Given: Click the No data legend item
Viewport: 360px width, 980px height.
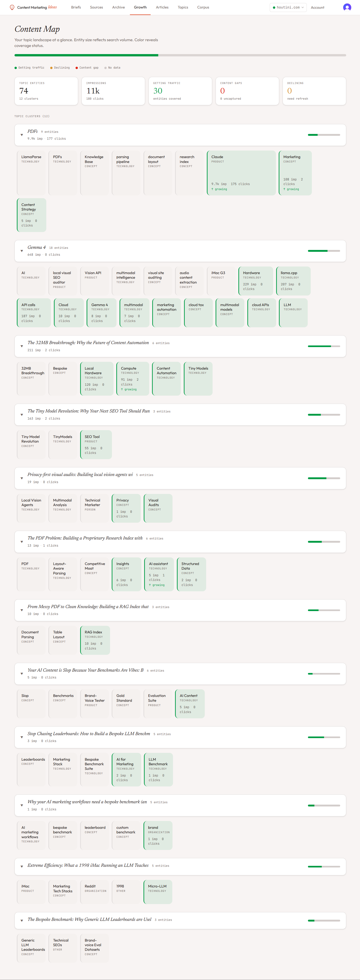Looking at the screenshot, I should (x=112, y=68).
